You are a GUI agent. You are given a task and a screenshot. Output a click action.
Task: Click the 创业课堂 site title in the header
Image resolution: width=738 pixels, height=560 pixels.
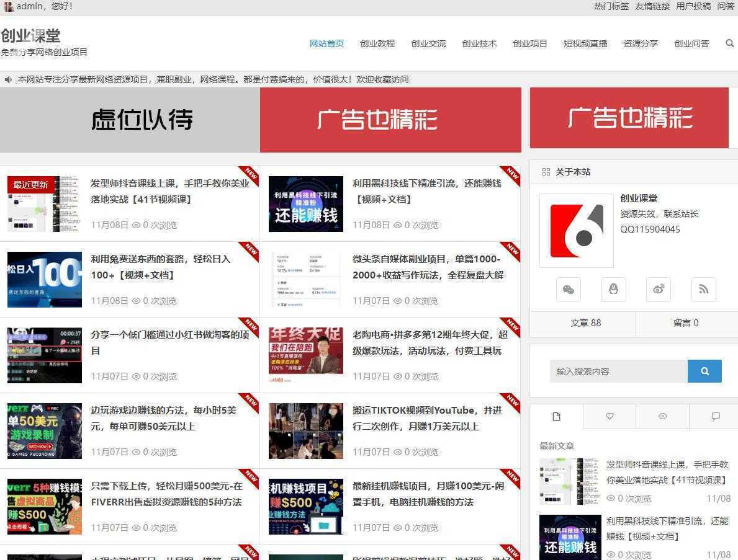(x=30, y=36)
